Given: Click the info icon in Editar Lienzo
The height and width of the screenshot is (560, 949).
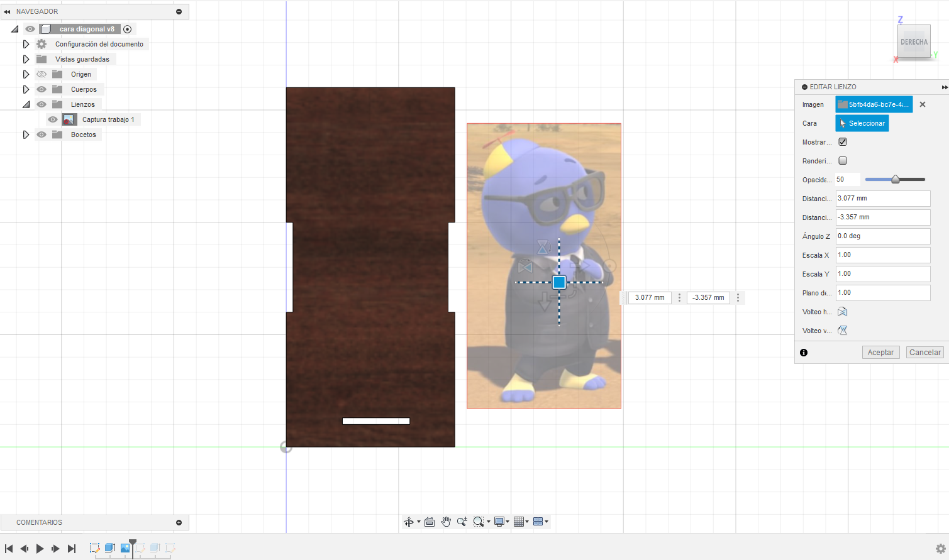Looking at the screenshot, I should click(x=804, y=353).
